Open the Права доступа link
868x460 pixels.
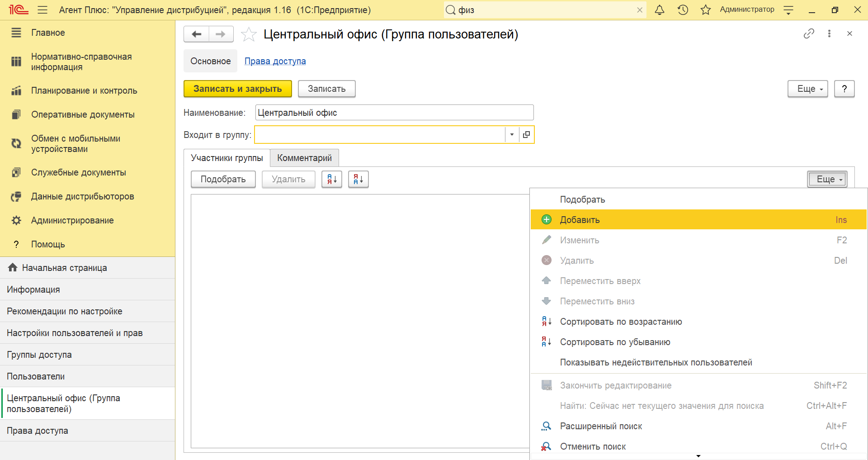pos(275,61)
